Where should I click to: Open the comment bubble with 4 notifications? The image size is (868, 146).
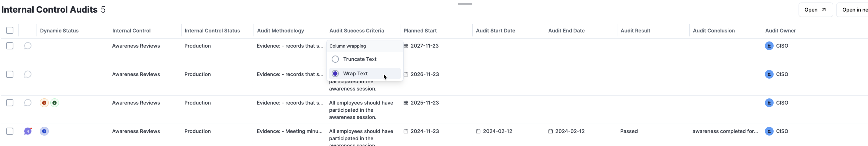(x=28, y=131)
